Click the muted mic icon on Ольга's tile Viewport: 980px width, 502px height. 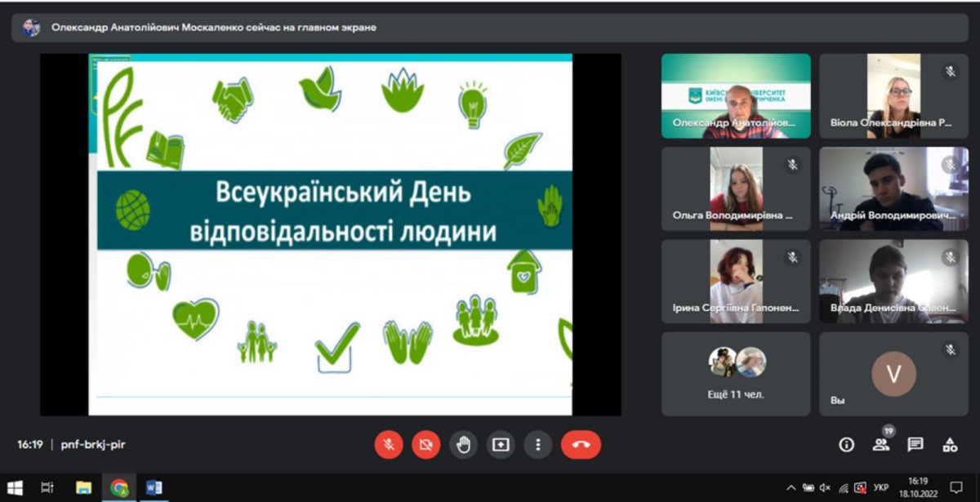(792, 165)
